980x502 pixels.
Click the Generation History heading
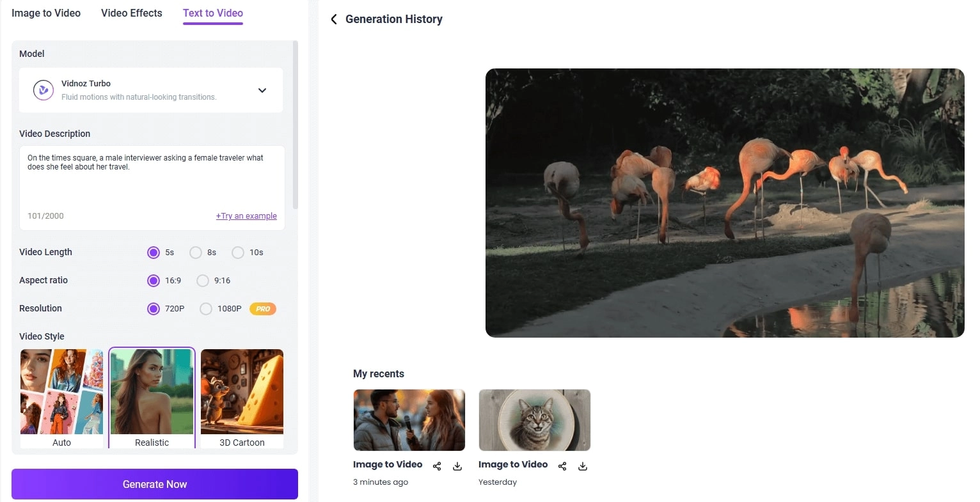pyautogui.click(x=394, y=19)
